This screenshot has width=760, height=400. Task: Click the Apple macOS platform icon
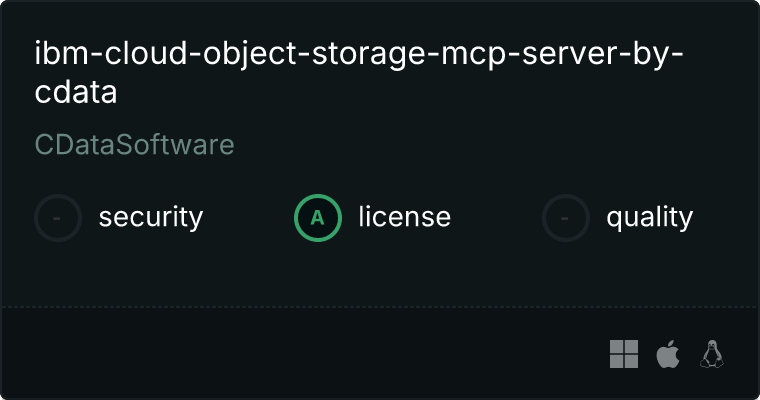[667, 353]
